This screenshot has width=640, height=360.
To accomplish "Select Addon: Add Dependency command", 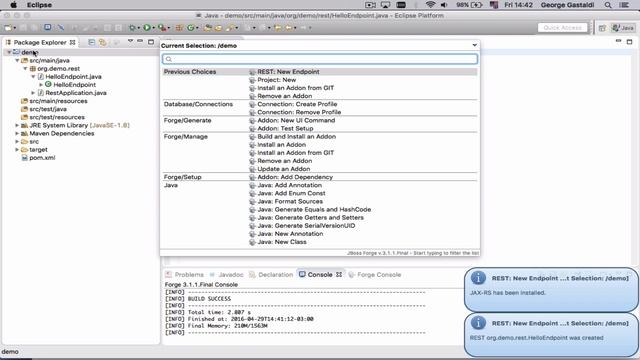I will tap(295, 177).
